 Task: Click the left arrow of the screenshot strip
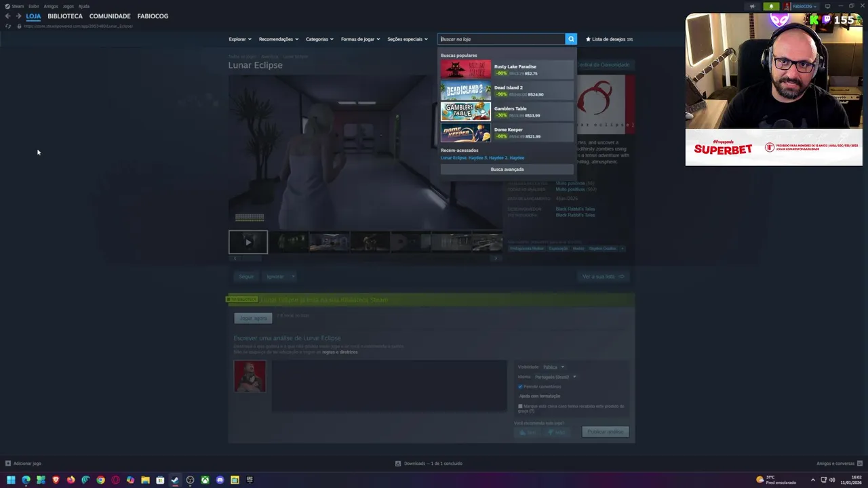(x=235, y=258)
